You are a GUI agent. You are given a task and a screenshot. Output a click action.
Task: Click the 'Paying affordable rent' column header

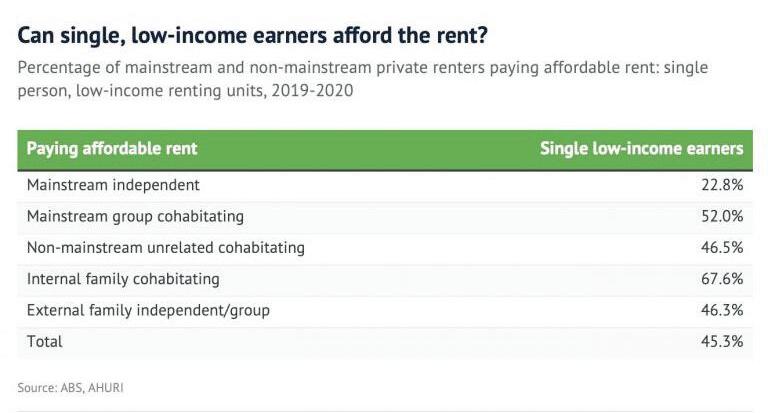point(112,148)
